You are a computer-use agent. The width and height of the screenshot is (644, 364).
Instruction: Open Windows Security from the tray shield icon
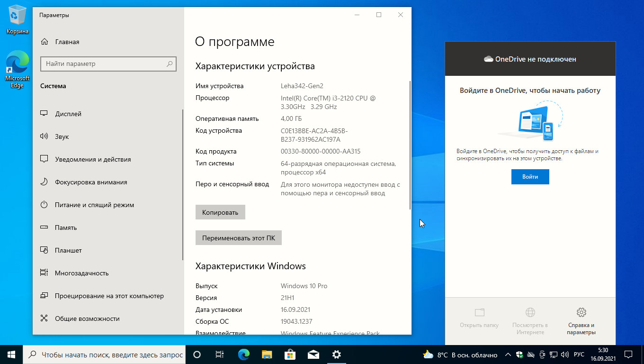519,355
